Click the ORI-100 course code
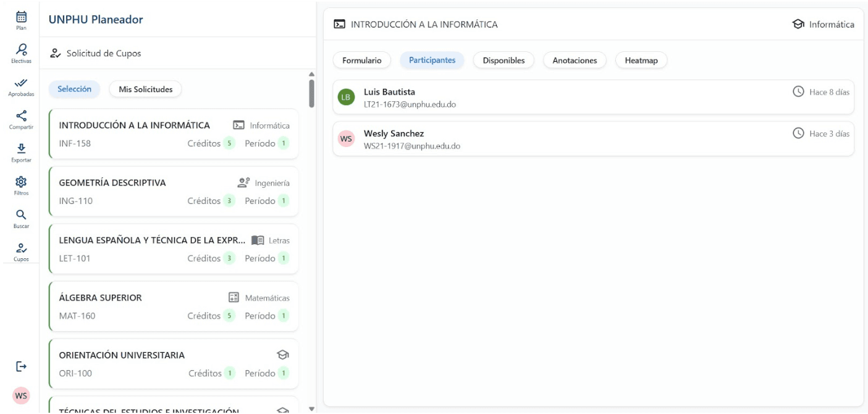This screenshot has height=414, width=868. 75,373
